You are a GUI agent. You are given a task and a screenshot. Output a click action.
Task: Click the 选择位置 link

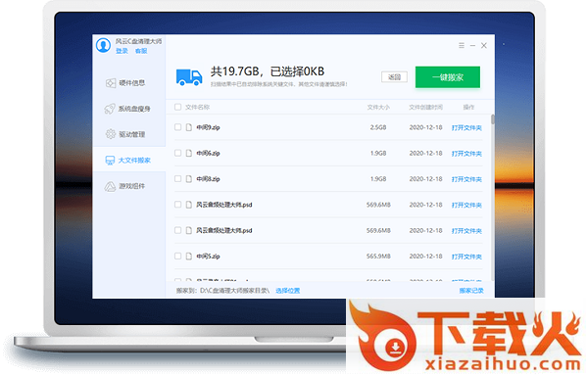288,291
